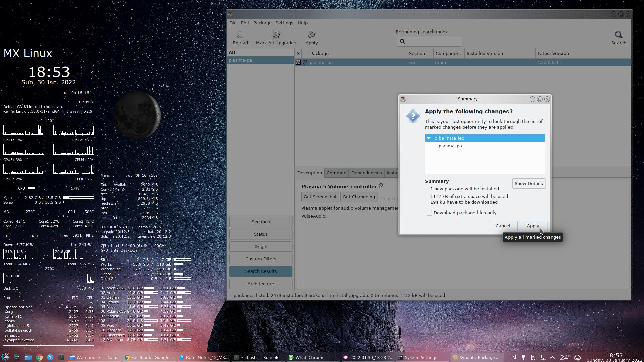Click the Search magnifier icon in Synaptic toolbar

coord(619,35)
